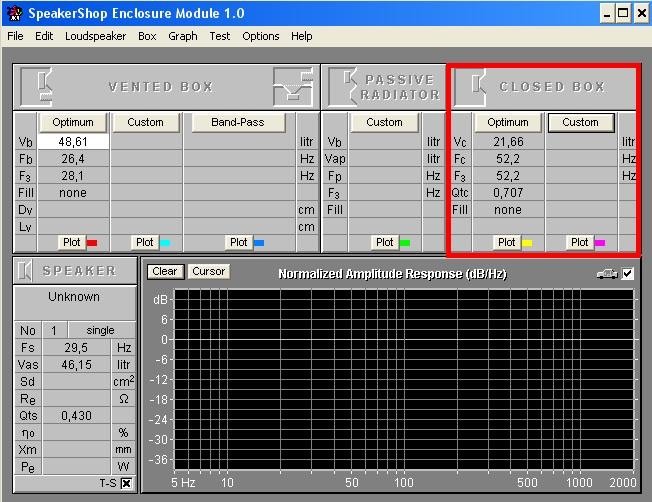Click Plot button beside red swatch

tap(72, 242)
